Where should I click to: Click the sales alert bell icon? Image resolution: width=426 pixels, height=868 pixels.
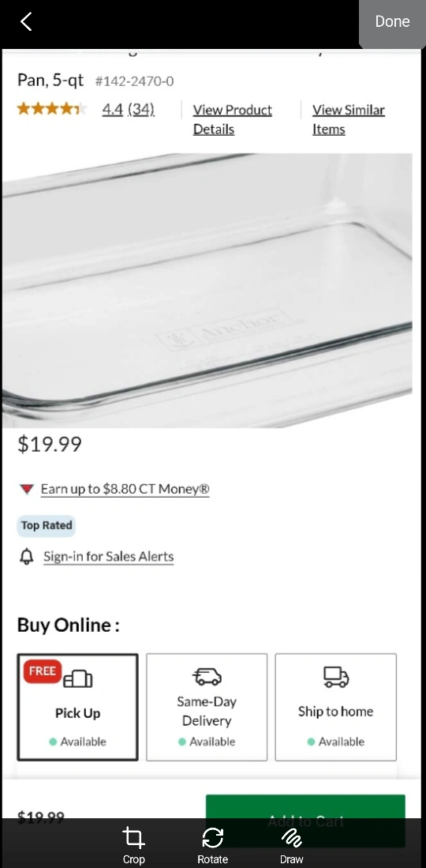[x=27, y=556]
